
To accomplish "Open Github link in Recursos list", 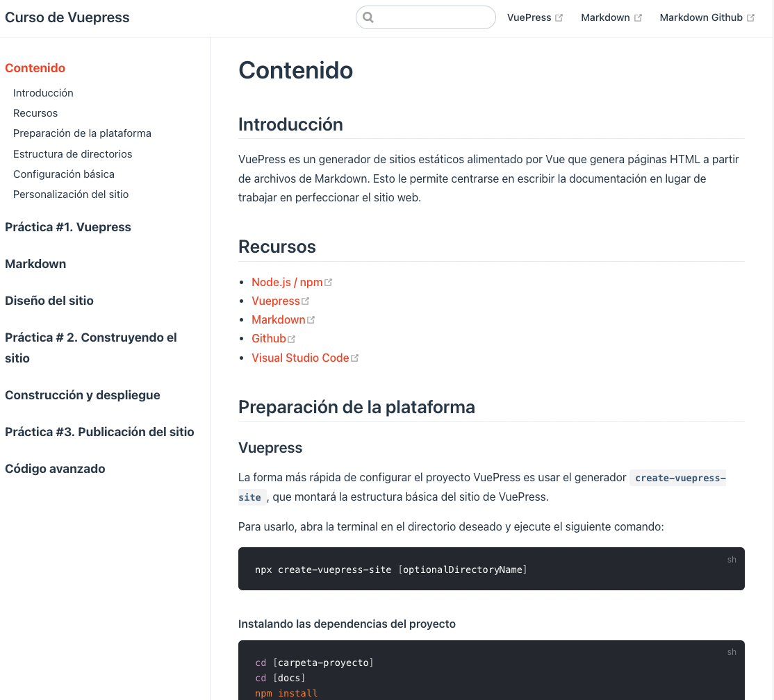I will 269,338.
